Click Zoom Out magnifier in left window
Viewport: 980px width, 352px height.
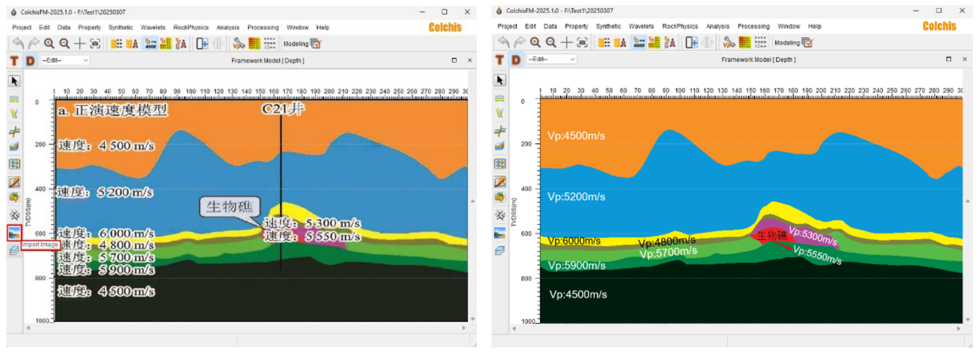click(65, 43)
